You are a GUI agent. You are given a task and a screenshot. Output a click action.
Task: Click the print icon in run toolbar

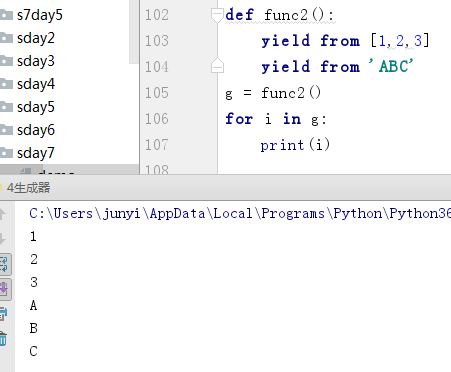3,314
